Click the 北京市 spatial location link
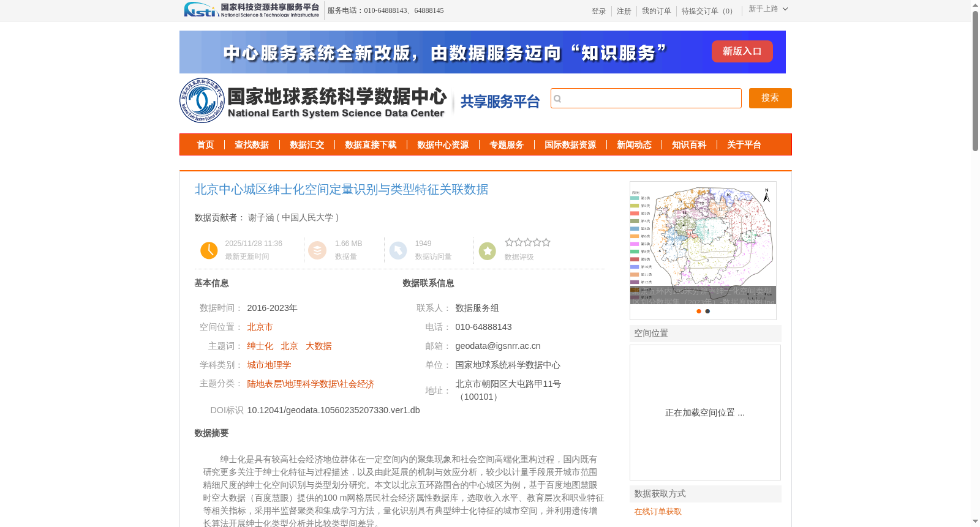The image size is (980, 527). (x=260, y=327)
